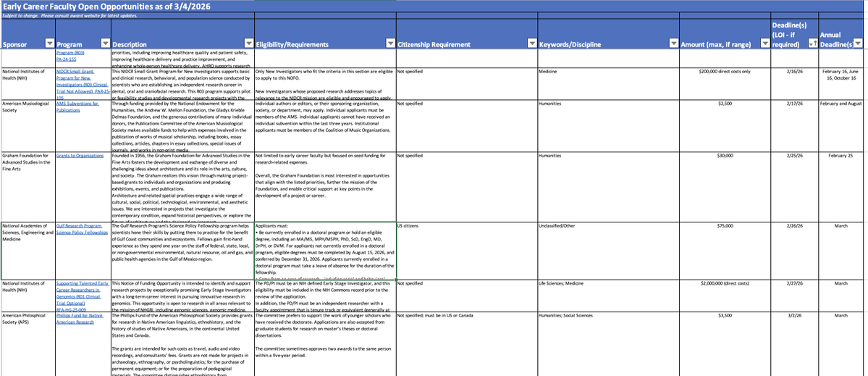Select the 2/16/26 deadline cell
The height and width of the screenshot is (376, 868).
794,83
